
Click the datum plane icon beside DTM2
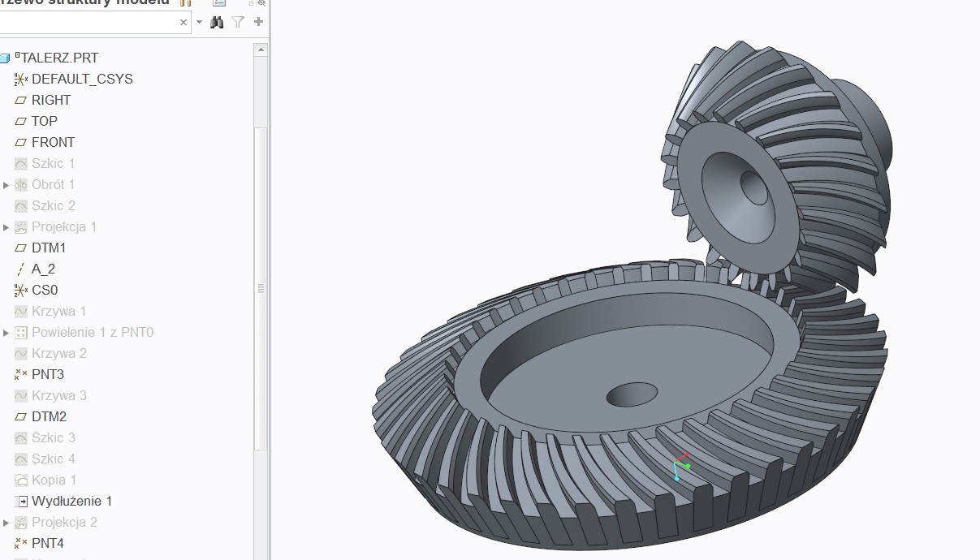[21, 417]
